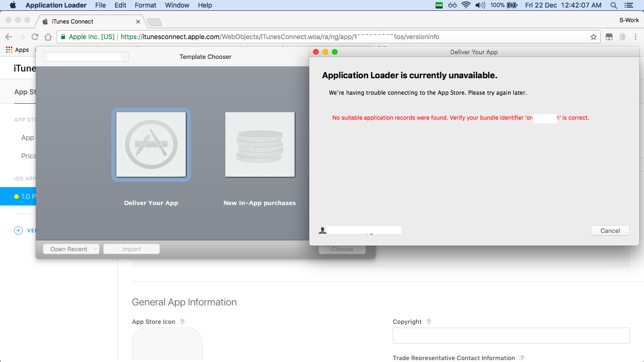
Task: Select the Deliver Your App template icon
Action: click(151, 145)
